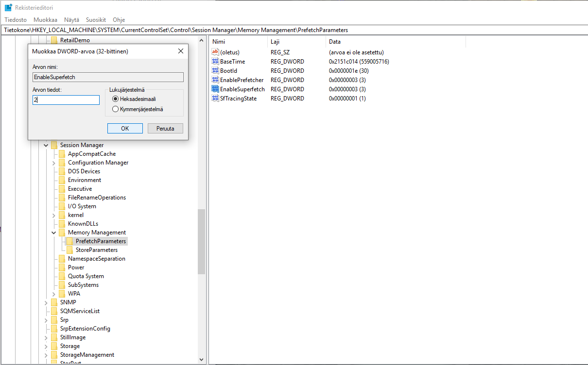588x365 pixels.
Task: Select the Heksadesimaali radio button
Action: 116,99
